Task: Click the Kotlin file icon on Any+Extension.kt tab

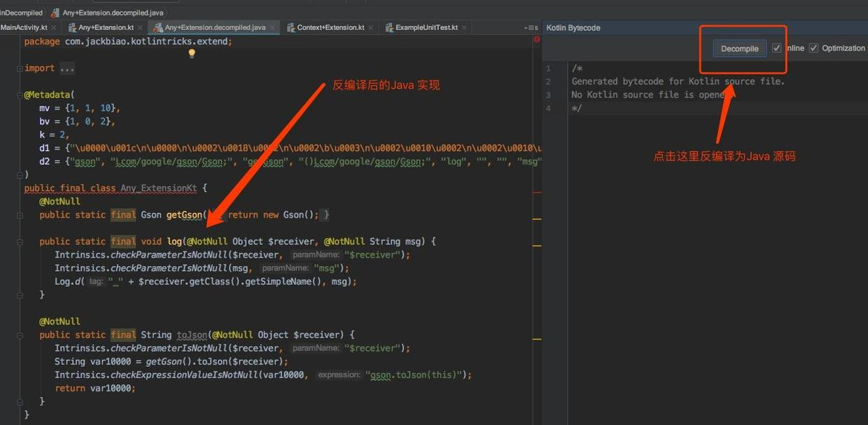Action: (x=72, y=28)
